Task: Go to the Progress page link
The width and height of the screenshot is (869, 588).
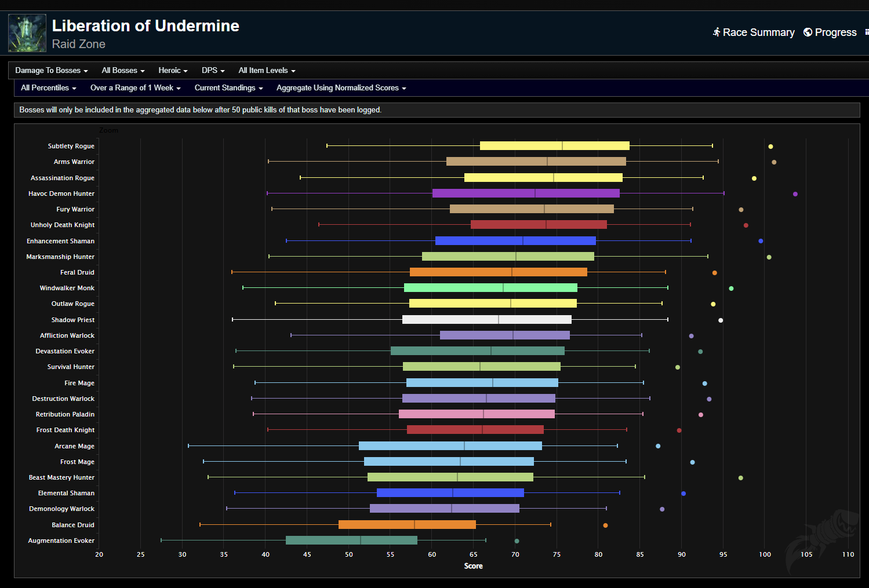Action: [835, 32]
